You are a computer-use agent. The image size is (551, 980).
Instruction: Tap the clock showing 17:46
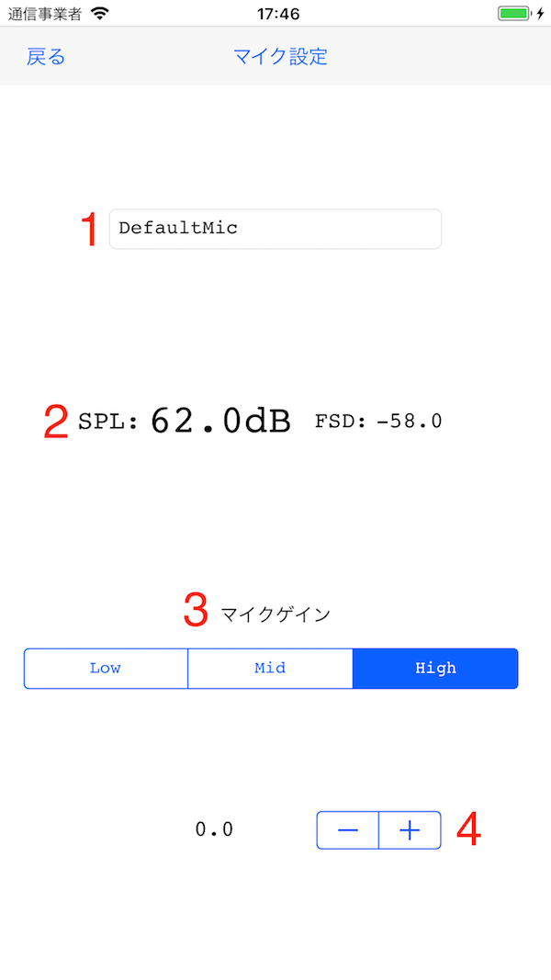click(x=275, y=13)
